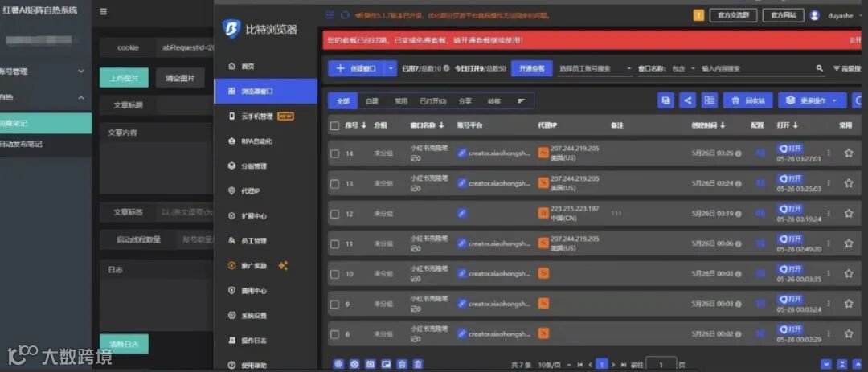Viewport: 868px width, 372px height.
Task: Click 清空图片 in the background window
Action: pyautogui.click(x=181, y=78)
